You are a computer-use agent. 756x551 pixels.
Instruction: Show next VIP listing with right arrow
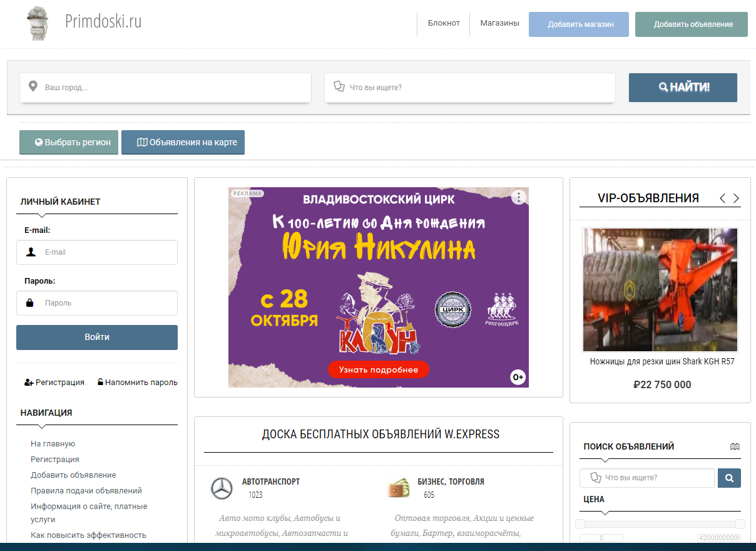click(x=736, y=198)
